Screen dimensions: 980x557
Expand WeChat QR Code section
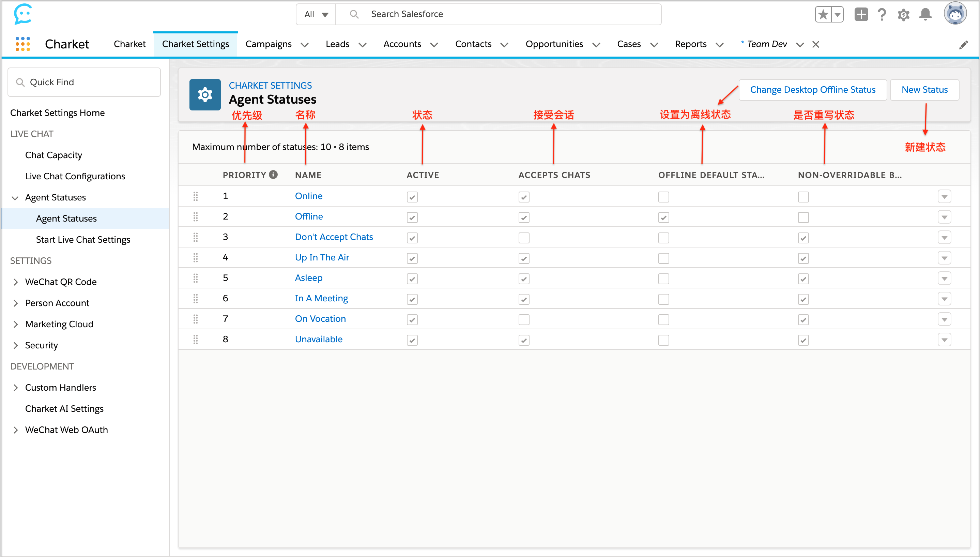tap(15, 282)
